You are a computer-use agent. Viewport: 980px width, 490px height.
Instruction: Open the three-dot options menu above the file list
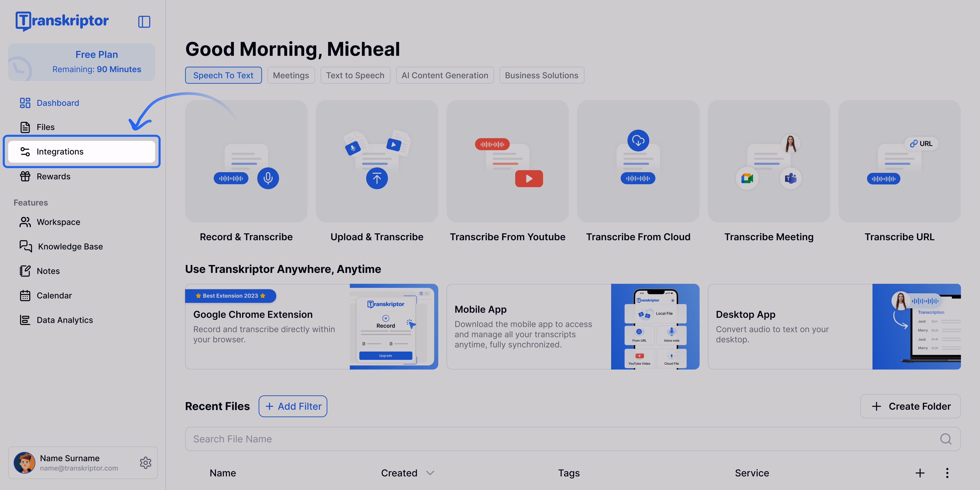pyautogui.click(x=947, y=473)
